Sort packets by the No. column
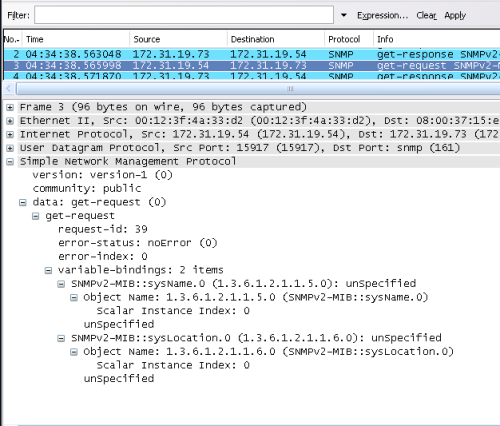This screenshot has height=426, width=500. click(x=12, y=39)
